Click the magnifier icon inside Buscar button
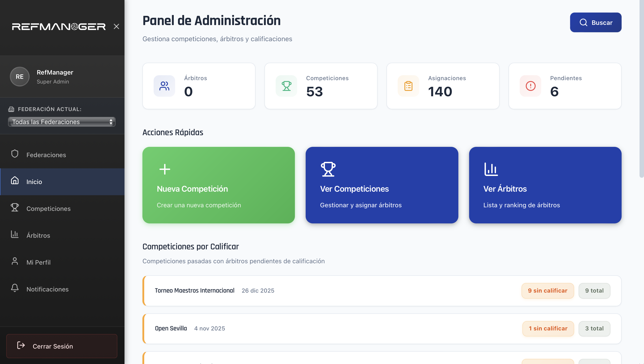Viewport: 644px width, 364px height. 583,22
